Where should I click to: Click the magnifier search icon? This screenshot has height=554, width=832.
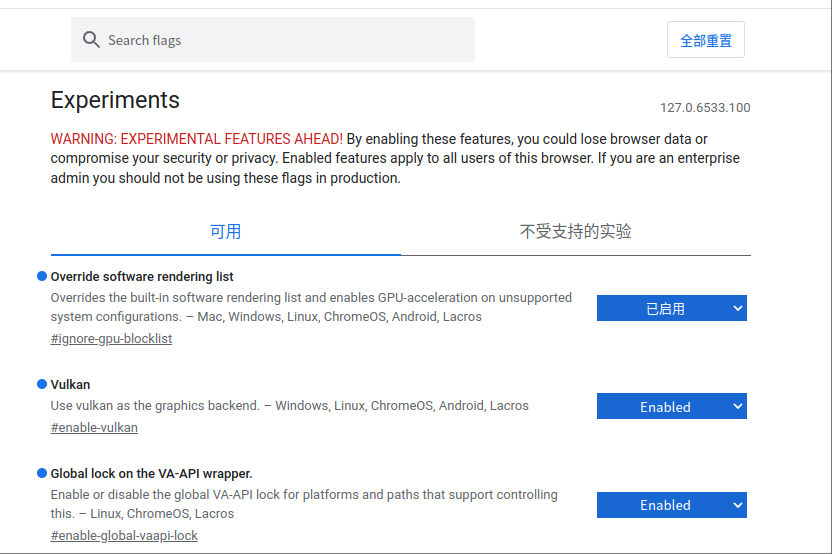[x=91, y=40]
